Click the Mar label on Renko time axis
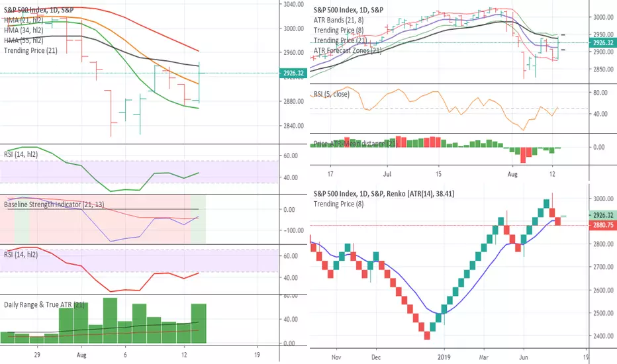The image size is (617, 364). click(484, 357)
